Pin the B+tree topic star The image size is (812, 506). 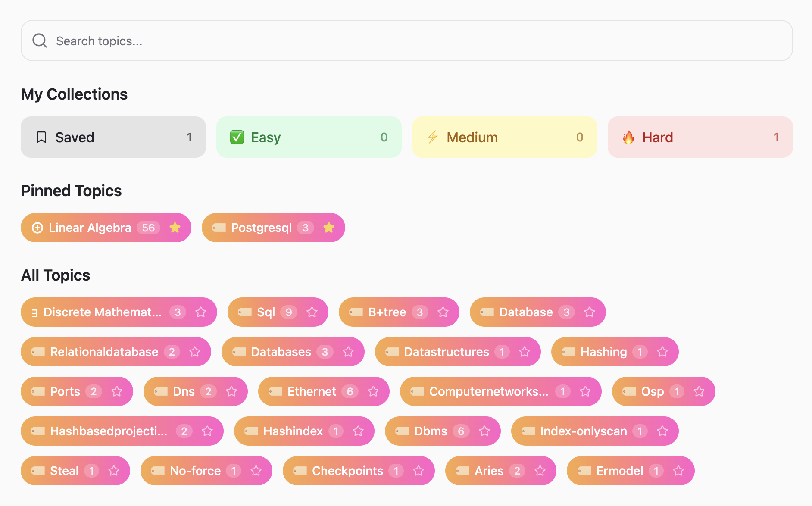tap(443, 312)
